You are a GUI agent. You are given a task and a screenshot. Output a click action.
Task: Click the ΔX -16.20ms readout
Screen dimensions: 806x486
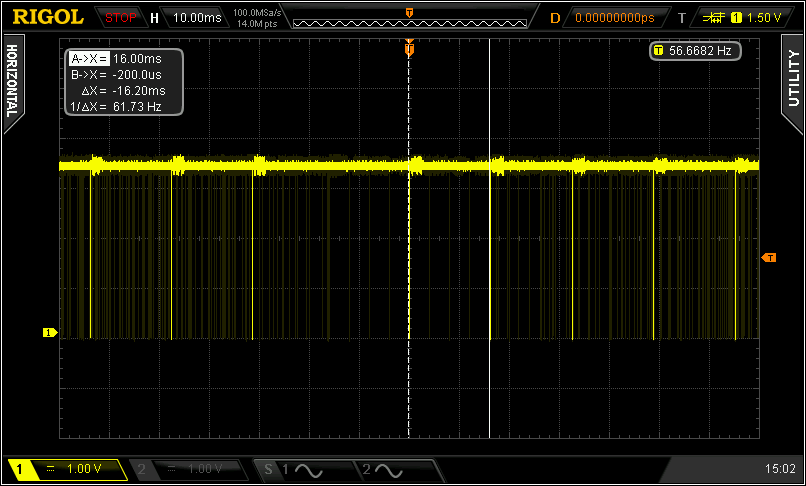(124, 91)
